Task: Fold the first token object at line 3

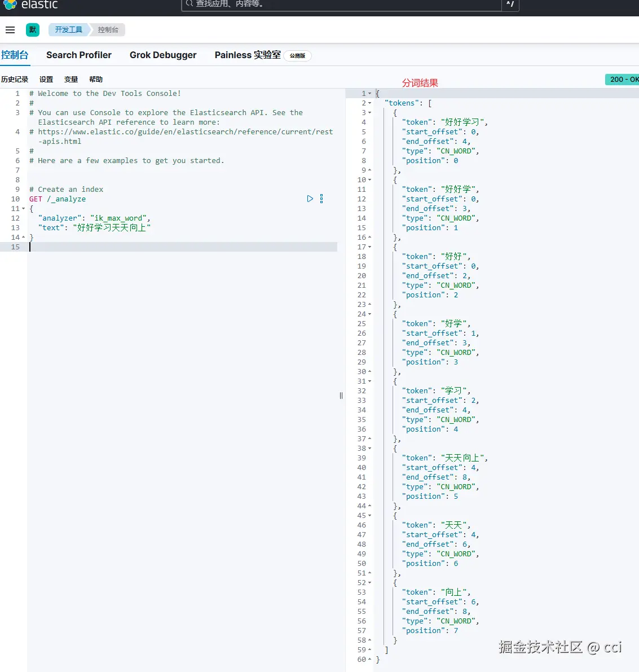Action: tap(370, 113)
